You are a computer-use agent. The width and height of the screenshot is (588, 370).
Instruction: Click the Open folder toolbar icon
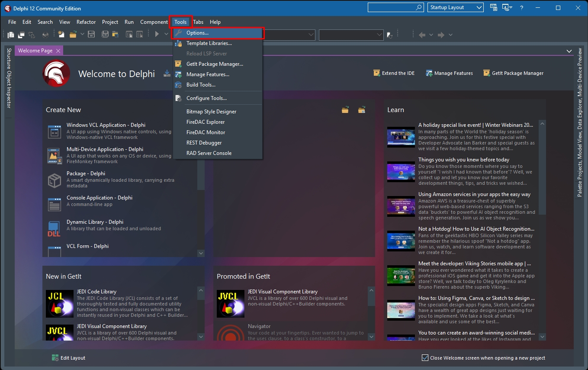(73, 35)
